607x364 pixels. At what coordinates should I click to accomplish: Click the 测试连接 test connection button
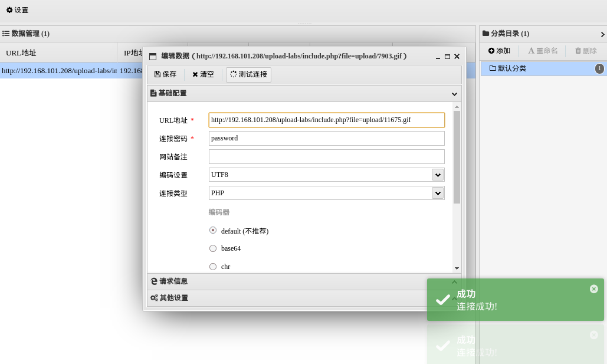point(248,74)
